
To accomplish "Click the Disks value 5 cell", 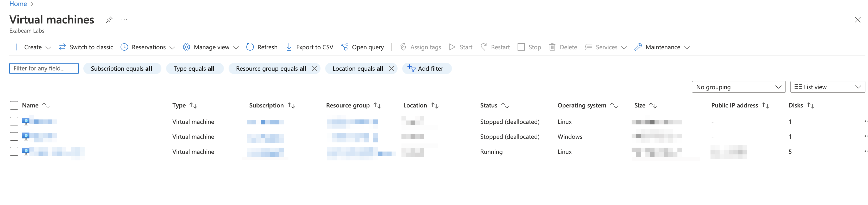I will 790,152.
